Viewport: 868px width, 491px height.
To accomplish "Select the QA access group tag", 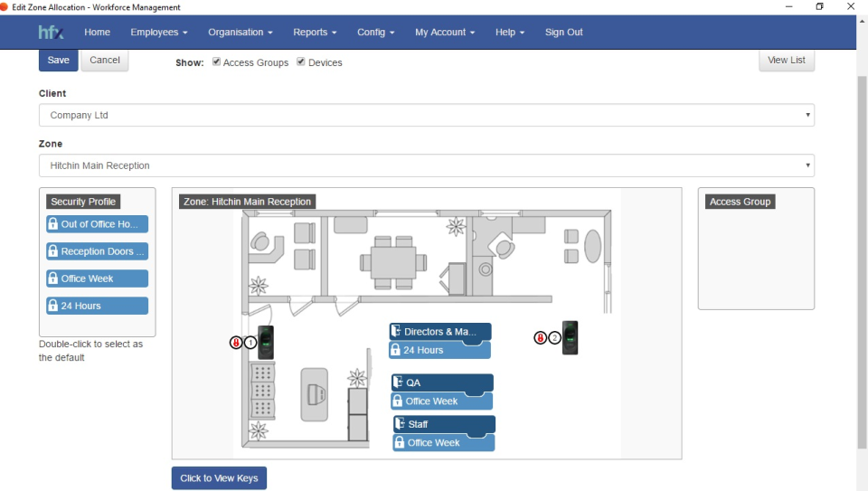I will 442,382.
